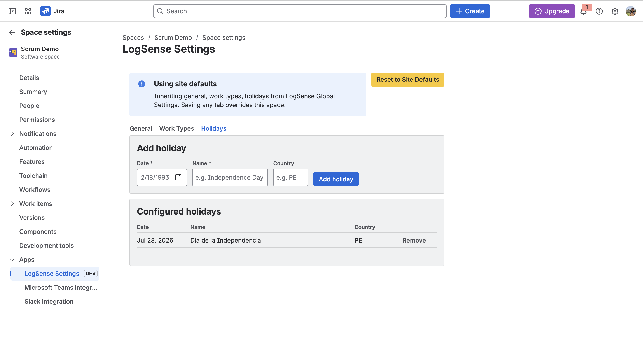643x364 pixels.
Task: Open Slack integration under Apps
Action: click(49, 302)
